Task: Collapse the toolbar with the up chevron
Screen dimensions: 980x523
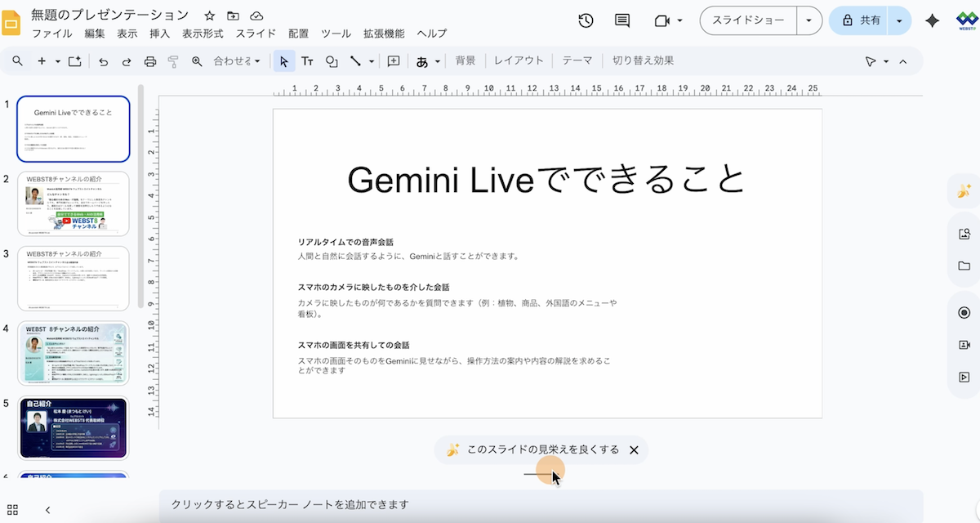Action: (x=903, y=61)
